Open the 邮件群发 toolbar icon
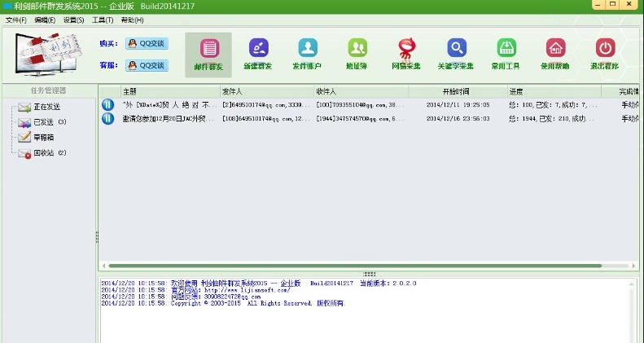 (208, 55)
